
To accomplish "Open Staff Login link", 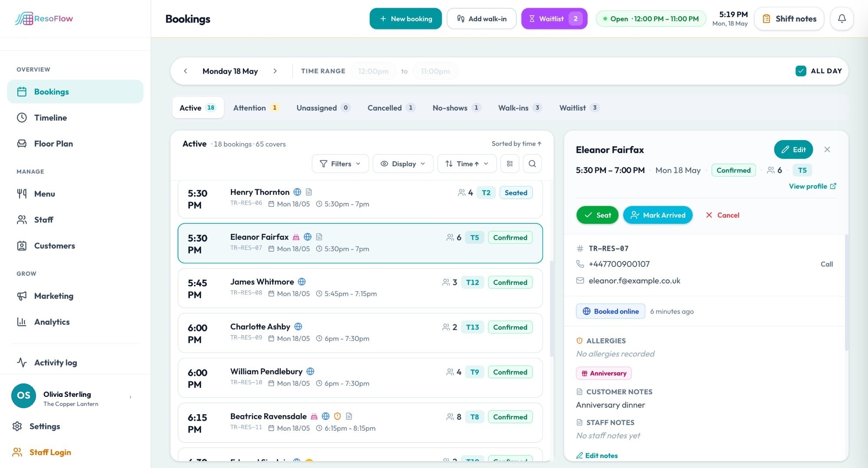I will coord(42,452).
